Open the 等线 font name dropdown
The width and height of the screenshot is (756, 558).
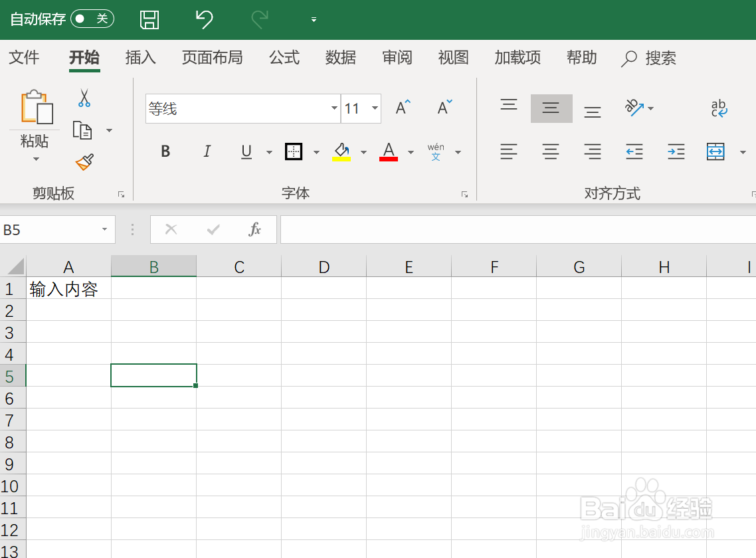[x=334, y=108]
